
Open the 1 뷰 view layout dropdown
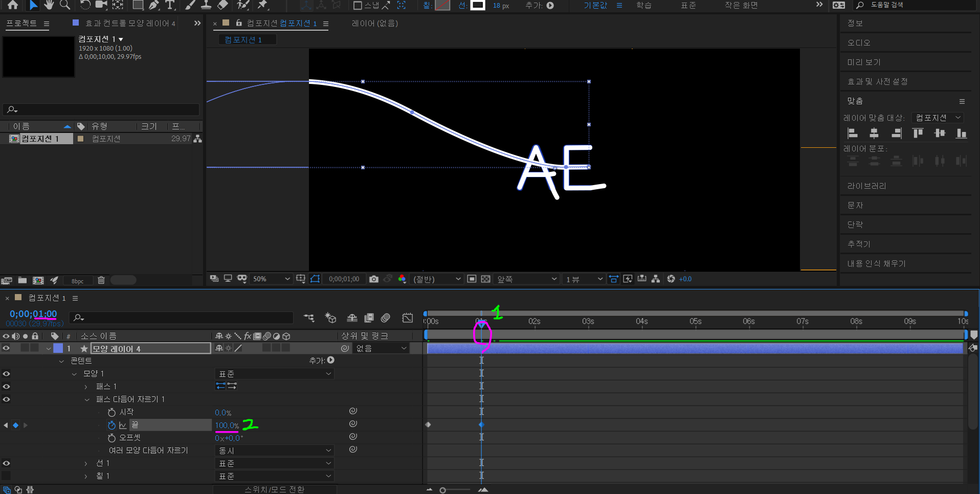[x=584, y=279]
